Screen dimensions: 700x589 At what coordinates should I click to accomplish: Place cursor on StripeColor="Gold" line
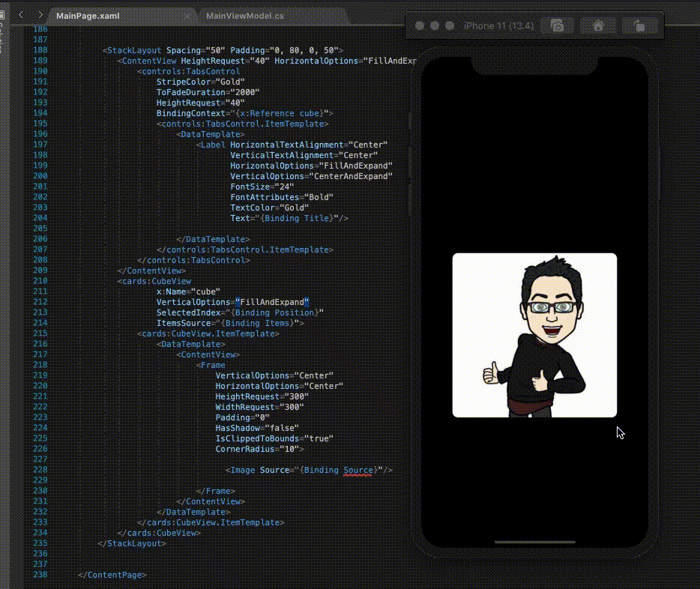(200, 82)
